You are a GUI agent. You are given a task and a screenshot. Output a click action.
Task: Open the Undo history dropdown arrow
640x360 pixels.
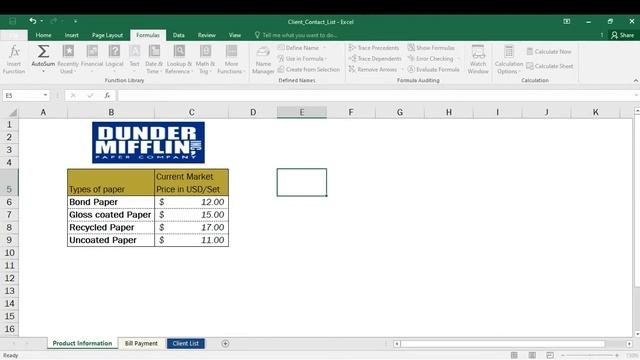tap(42, 21)
